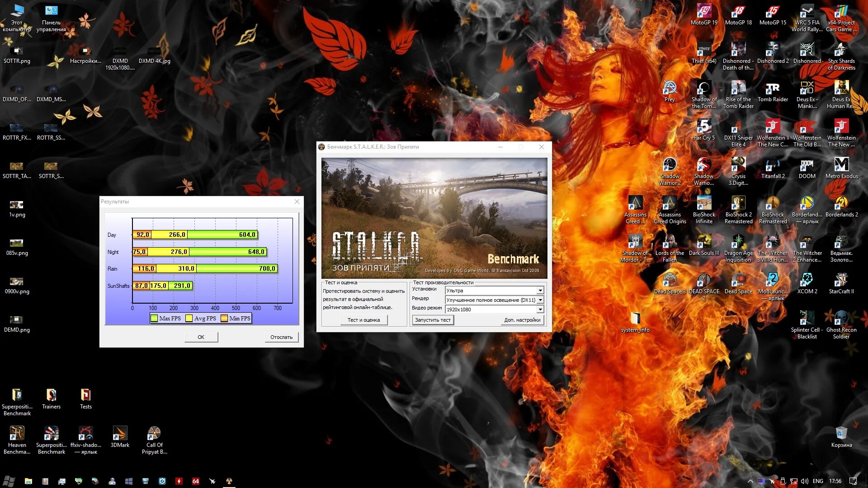This screenshot has height=488, width=868.
Task: Open the Heaven Benchmark shortcut
Action: [x=17, y=440]
